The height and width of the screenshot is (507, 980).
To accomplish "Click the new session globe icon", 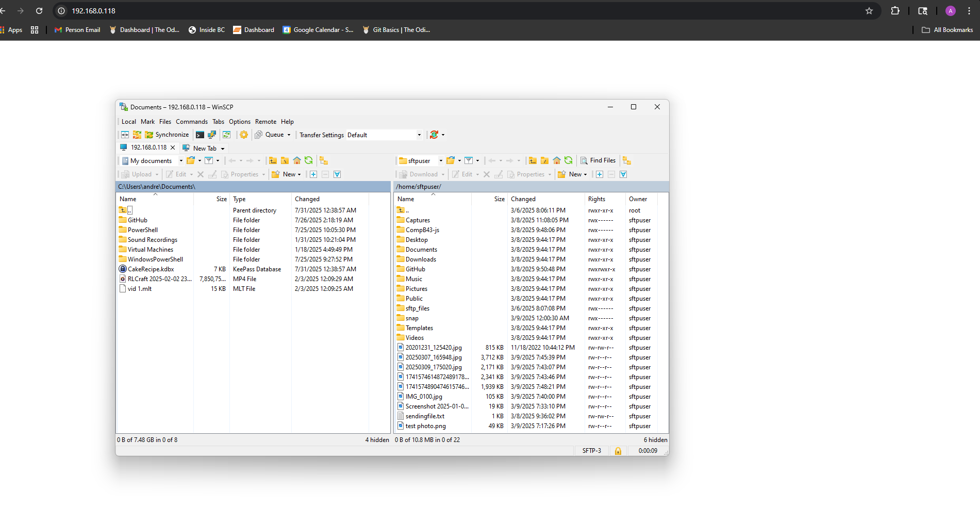I will click(434, 135).
